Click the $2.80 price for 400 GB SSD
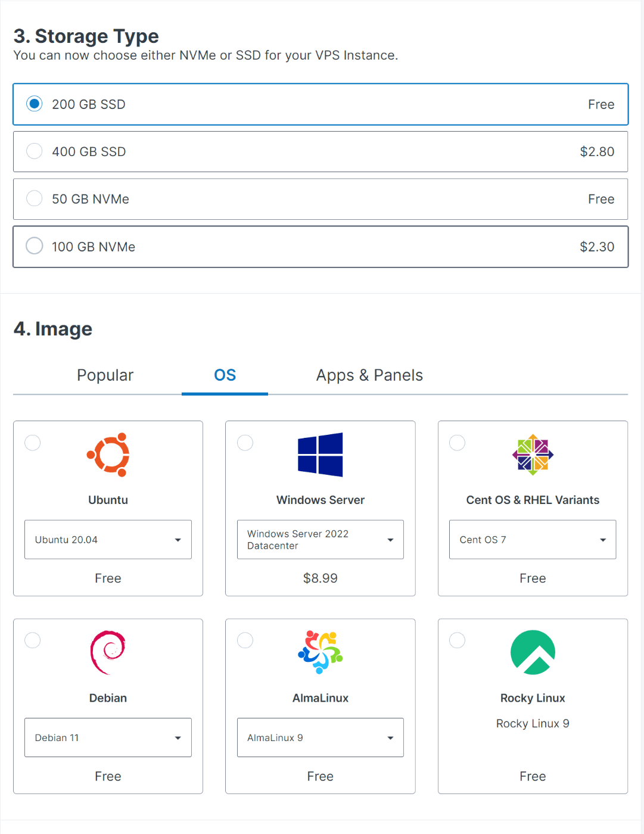Screen dimensions: 644x834 597,152
